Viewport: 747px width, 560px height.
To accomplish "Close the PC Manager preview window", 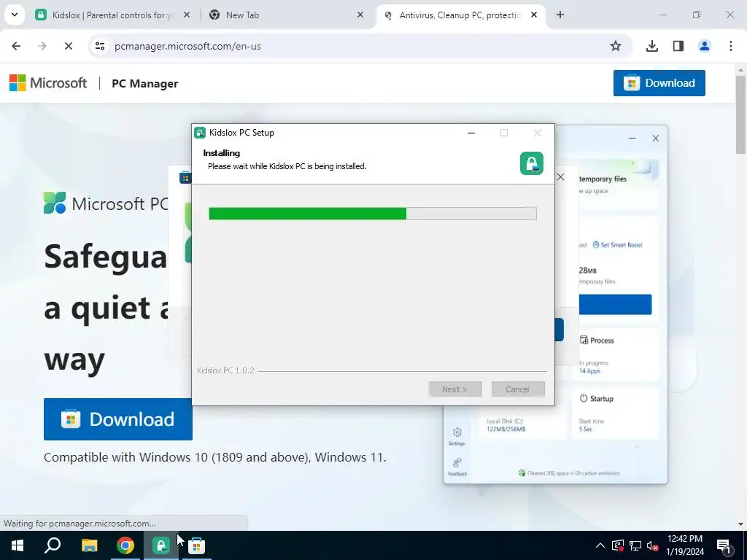I will pyautogui.click(x=656, y=138).
